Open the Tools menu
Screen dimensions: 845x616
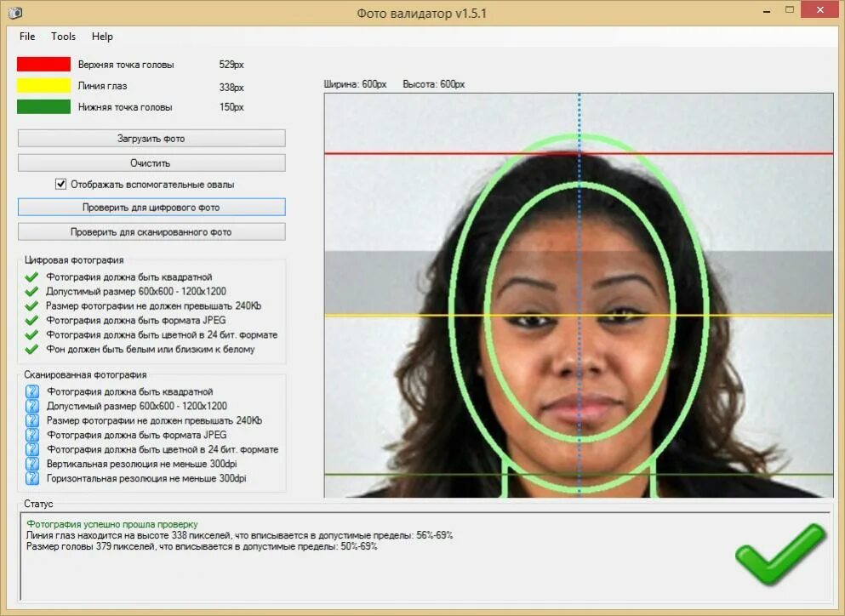[63, 36]
